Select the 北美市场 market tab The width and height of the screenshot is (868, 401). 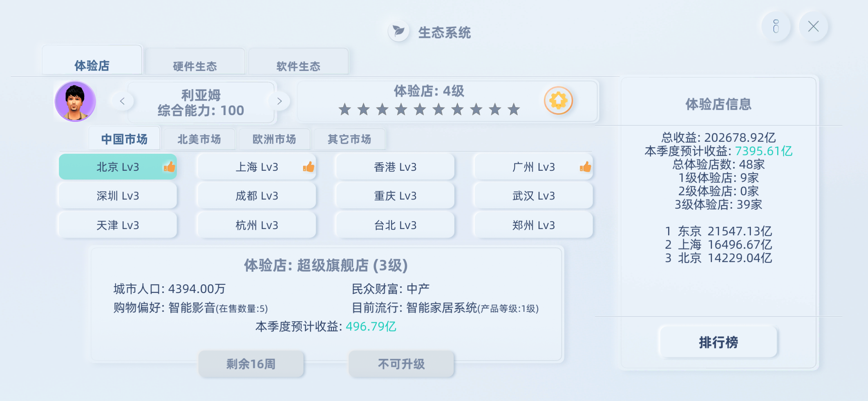point(199,139)
